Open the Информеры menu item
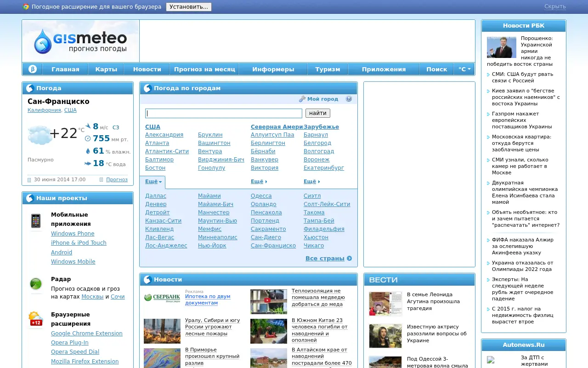 click(x=273, y=69)
